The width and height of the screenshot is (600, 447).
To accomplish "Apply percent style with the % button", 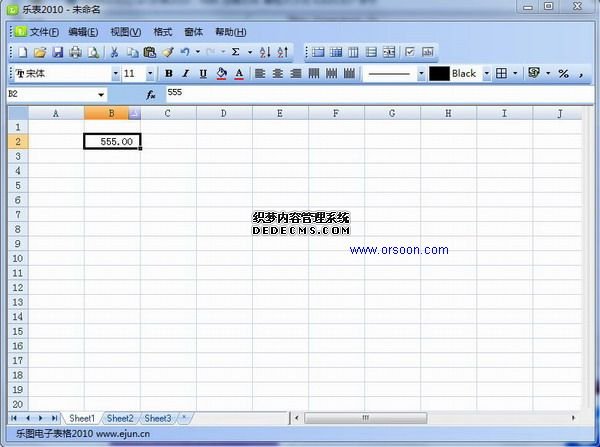I will coord(563,73).
